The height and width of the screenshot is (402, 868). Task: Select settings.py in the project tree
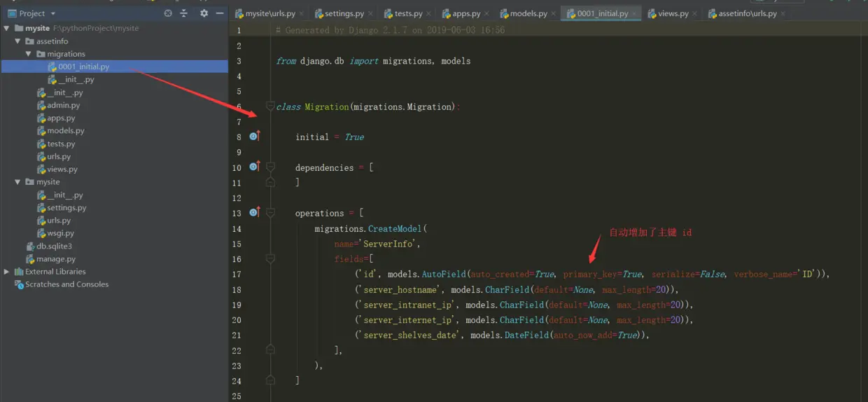coord(66,208)
